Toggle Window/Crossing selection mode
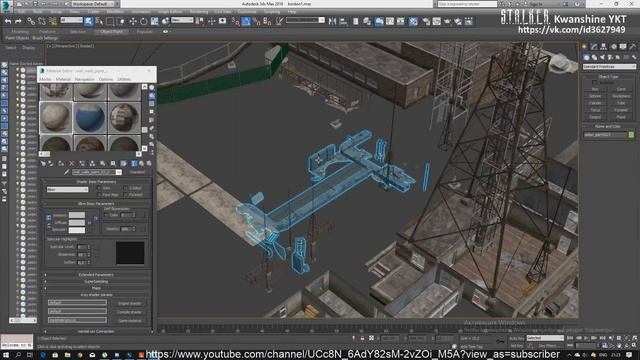The width and height of the screenshot is (640, 360). 121,21
